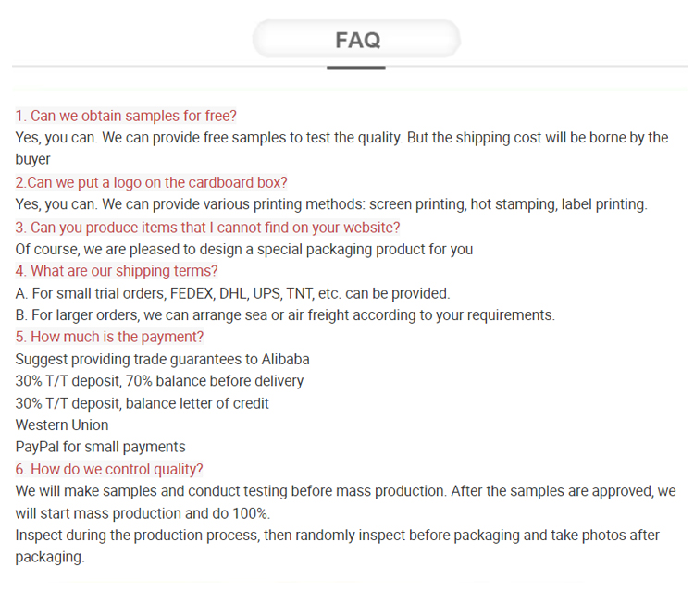Click the Western Union payment line
The width and height of the screenshot is (694, 616).
[x=62, y=425]
